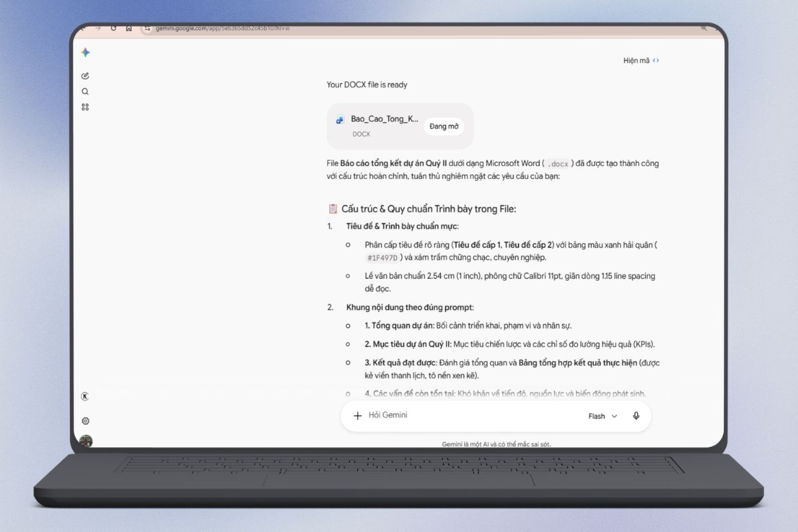Screen dimensions: 798x532
Task: Click the item "Tiêu đề & Trình bày chuẩn mực"
Action: [402, 226]
